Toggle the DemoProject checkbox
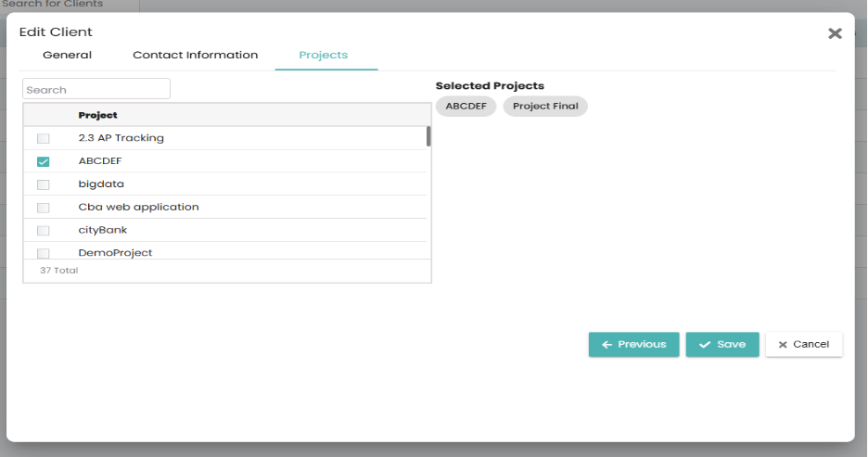This screenshot has width=868, height=457. coord(44,253)
